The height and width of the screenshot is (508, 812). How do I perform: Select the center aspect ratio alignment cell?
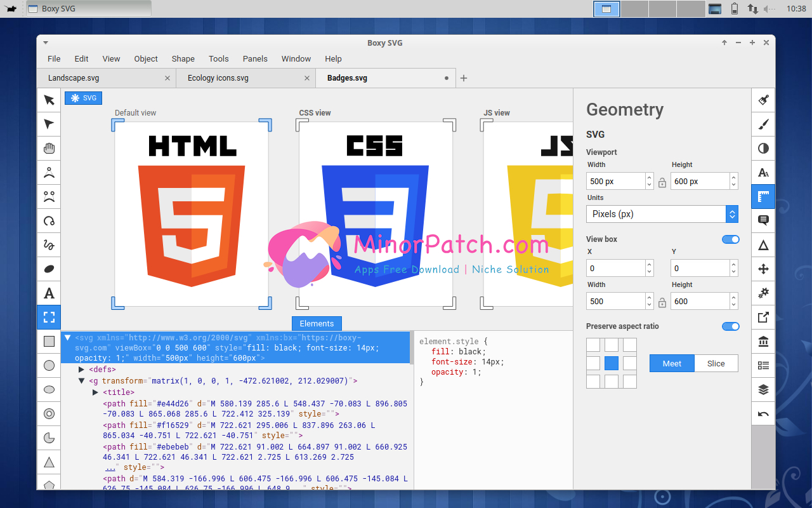[x=612, y=363]
